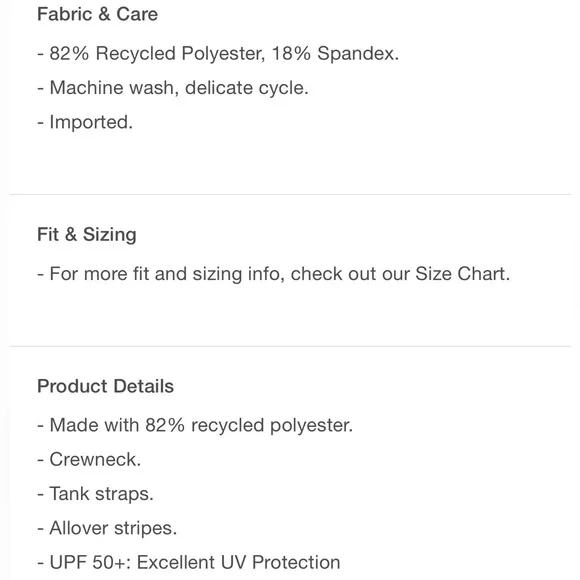Click the divider line above Product Details section

pyautogui.click(x=290, y=347)
